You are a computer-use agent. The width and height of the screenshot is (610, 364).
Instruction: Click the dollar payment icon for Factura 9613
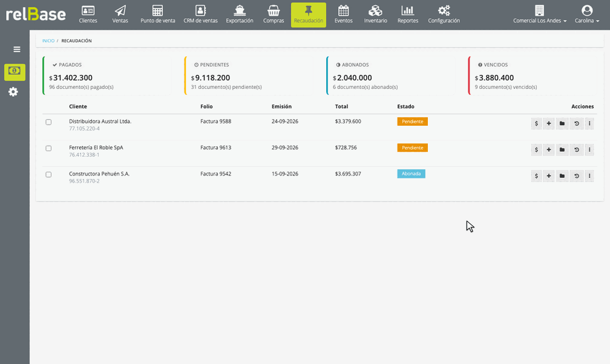pyautogui.click(x=536, y=150)
